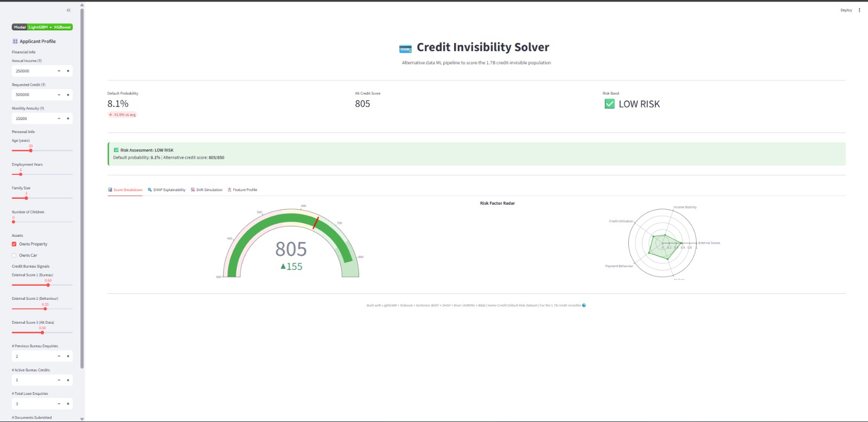Collapse the sidebar with the double-chevron icon
The width and height of the screenshot is (868, 422).
click(68, 10)
